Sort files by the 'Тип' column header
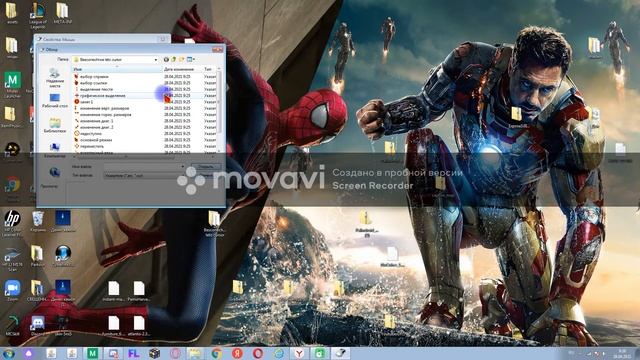 pos(209,69)
